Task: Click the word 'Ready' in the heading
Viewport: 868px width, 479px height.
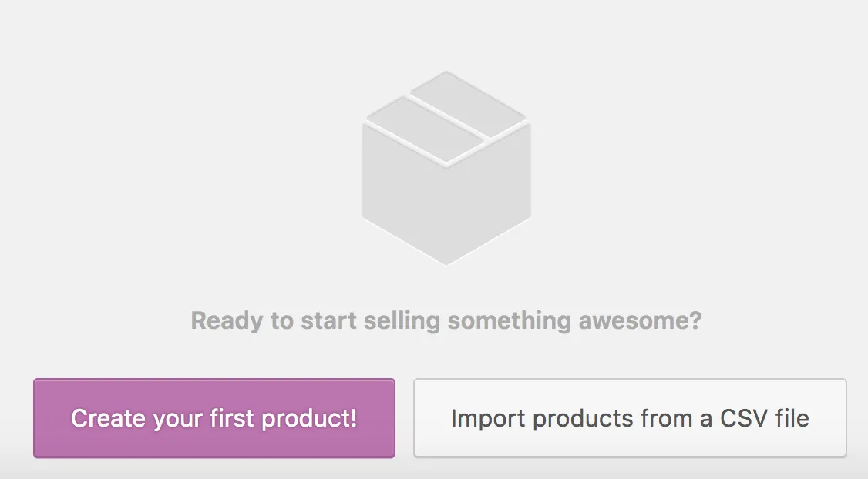Action: (x=227, y=321)
